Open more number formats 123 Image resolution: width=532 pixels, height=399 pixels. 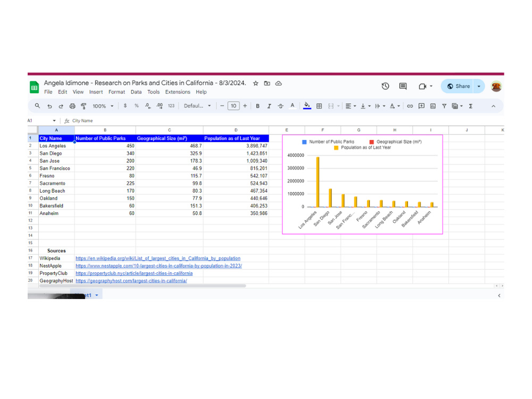pyautogui.click(x=171, y=106)
